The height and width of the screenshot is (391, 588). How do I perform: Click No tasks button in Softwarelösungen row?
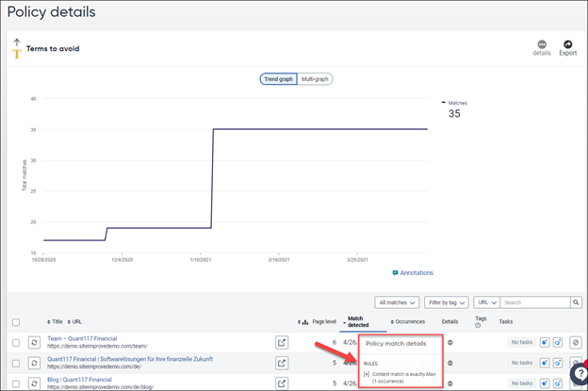pos(522,363)
